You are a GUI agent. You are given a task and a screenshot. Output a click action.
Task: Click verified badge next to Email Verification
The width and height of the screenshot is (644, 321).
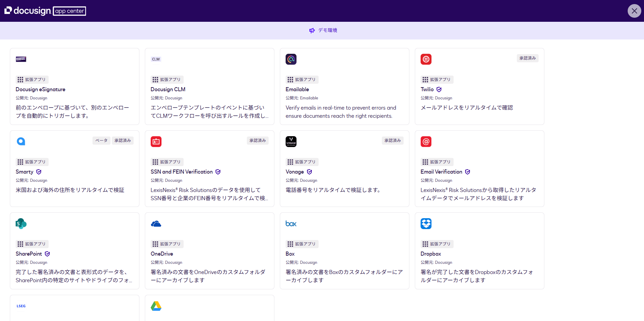coord(468,172)
